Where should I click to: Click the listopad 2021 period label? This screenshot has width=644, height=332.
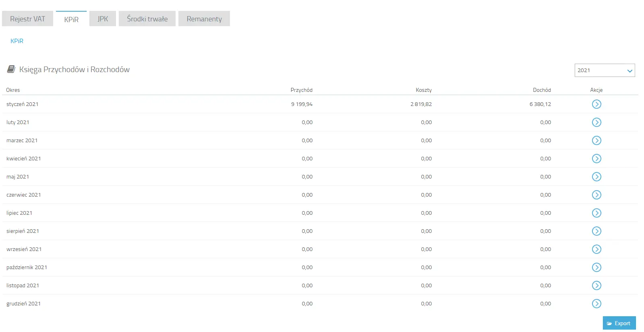pos(23,286)
